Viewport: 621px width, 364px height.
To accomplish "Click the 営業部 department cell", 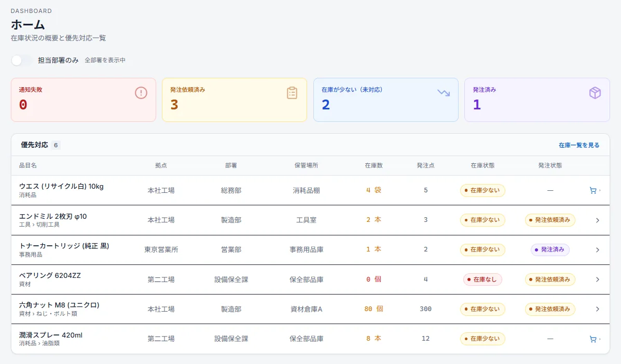I will (x=231, y=249).
